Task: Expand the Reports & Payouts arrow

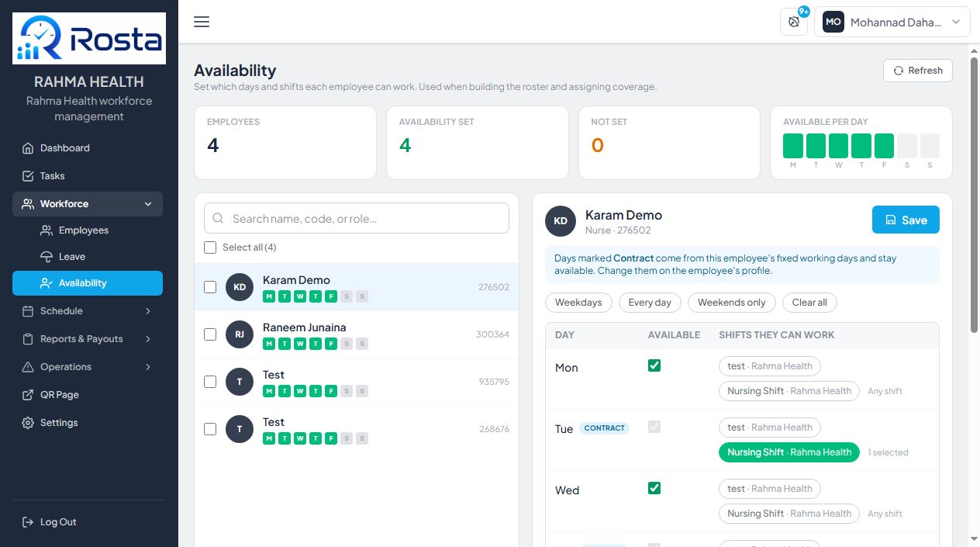Action: click(x=148, y=339)
